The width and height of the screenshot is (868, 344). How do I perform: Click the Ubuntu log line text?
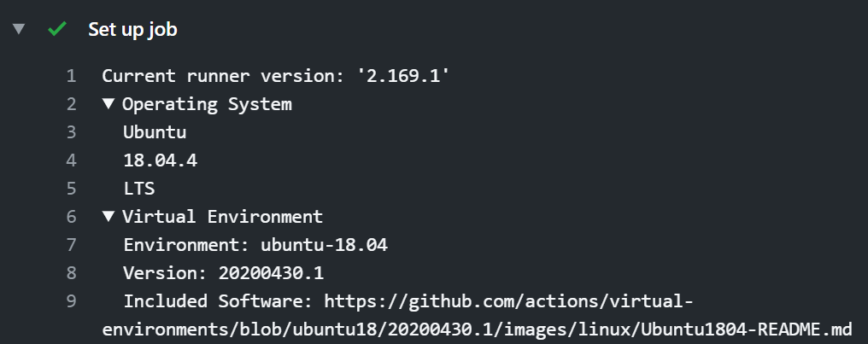click(x=155, y=132)
